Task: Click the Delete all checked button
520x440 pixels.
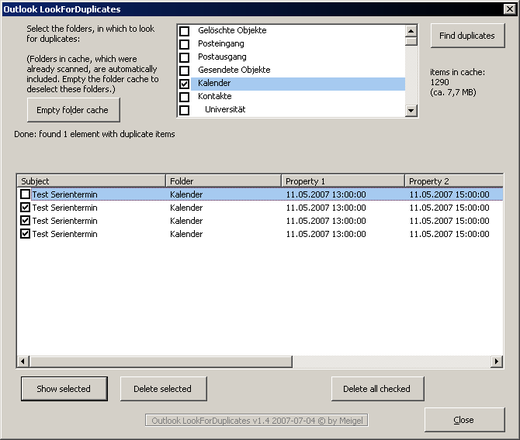Action: (x=377, y=389)
